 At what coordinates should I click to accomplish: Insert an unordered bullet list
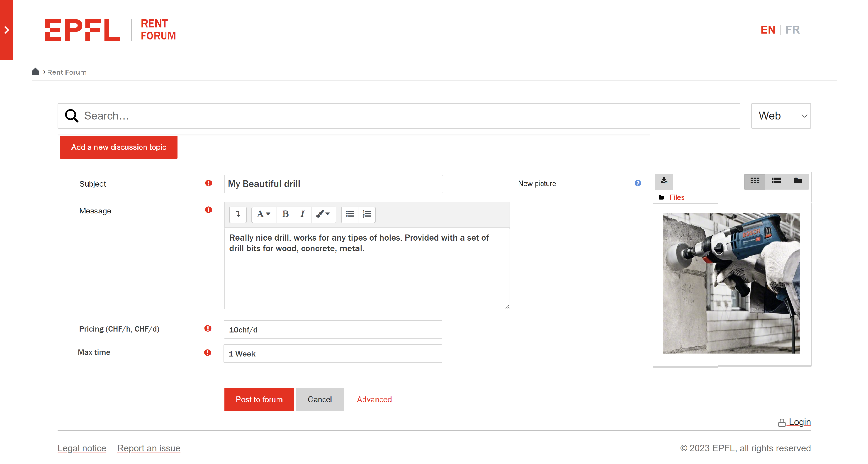pos(350,214)
